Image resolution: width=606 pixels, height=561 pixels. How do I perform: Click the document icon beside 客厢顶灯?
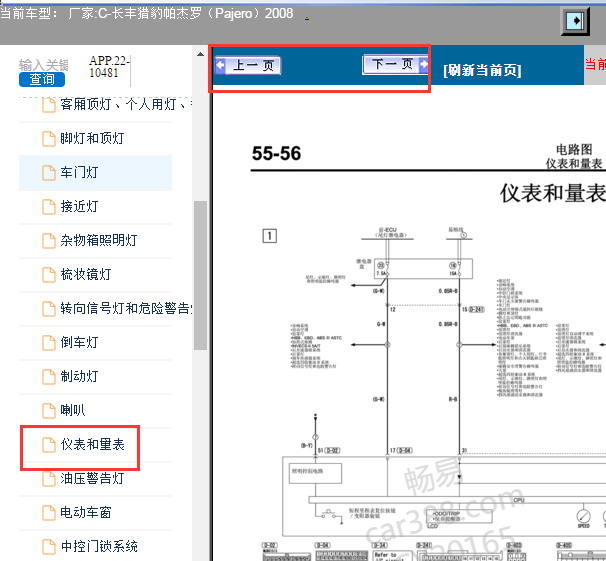click(49, 105)
